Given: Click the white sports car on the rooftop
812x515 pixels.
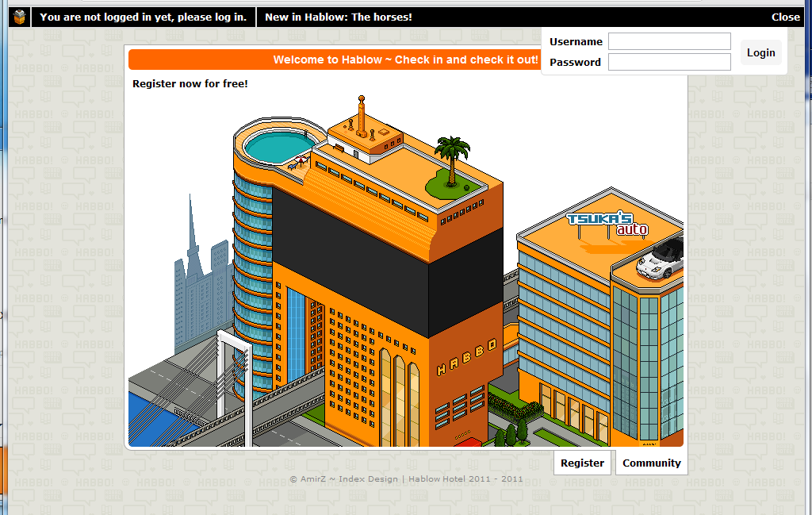Looking at the screenshot, I should [660, 259].
